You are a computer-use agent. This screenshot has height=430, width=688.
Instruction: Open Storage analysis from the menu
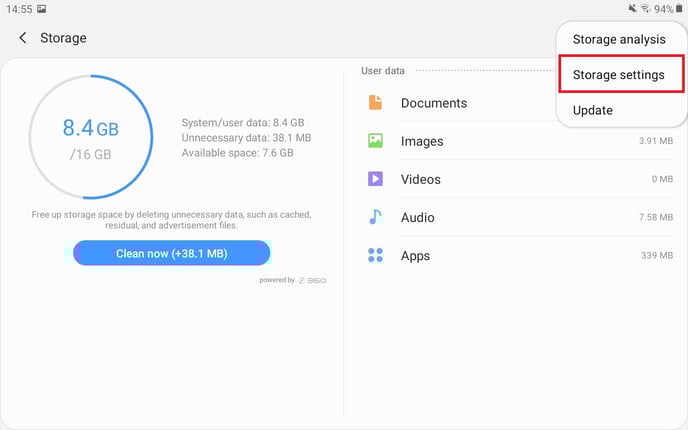619,39
